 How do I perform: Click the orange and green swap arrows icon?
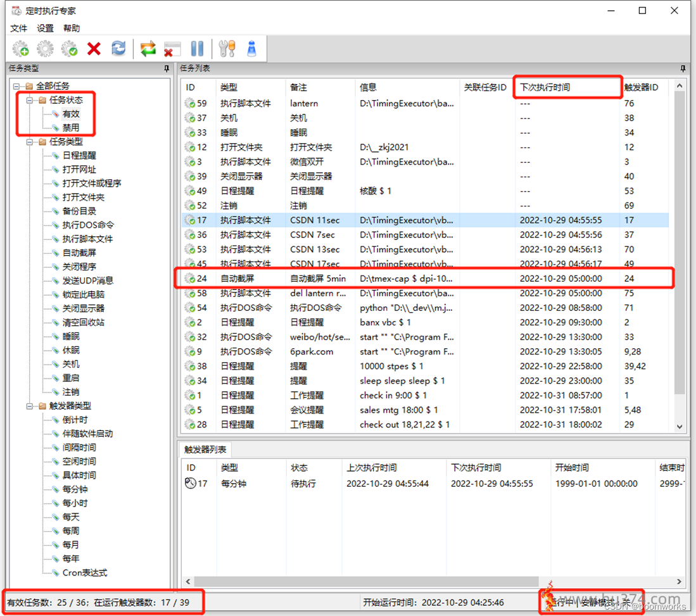(x=148, y=48)
